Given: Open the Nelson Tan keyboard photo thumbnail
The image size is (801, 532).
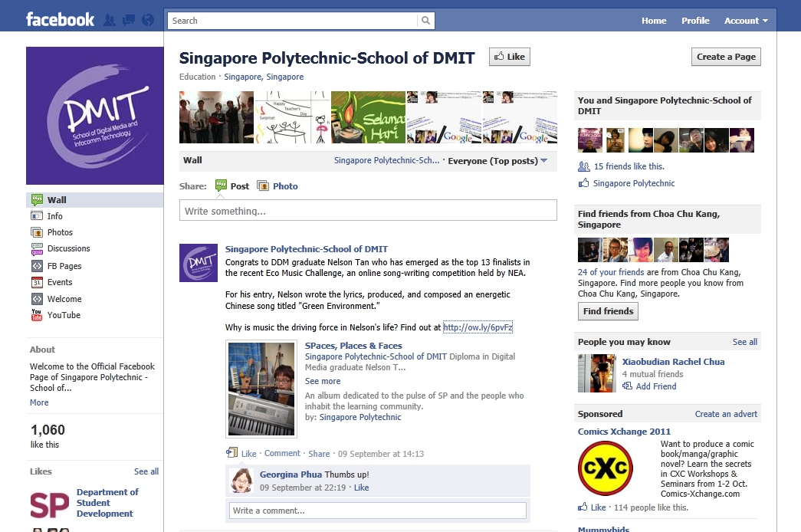Looking at the screenshot, I should point(261,389).
